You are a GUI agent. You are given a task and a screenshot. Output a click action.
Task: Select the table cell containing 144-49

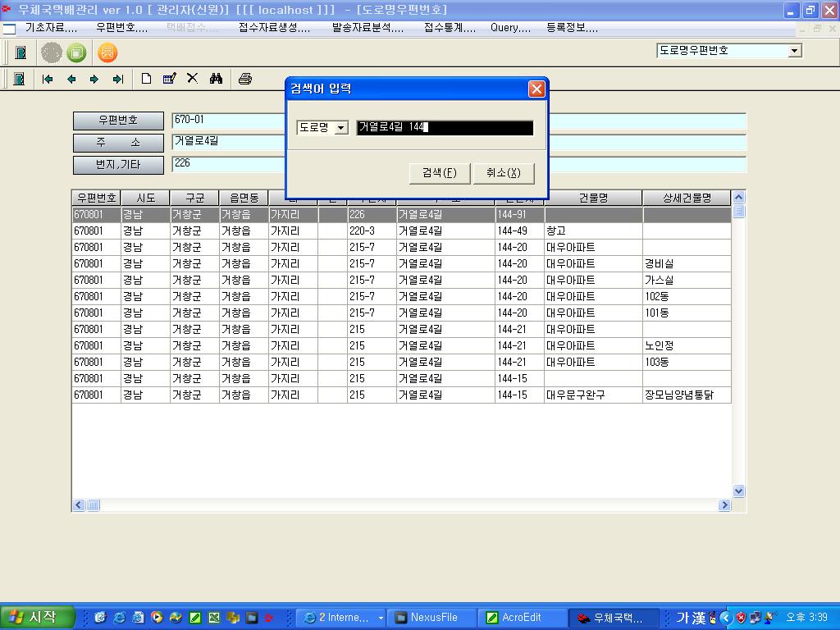pos(519,231)
